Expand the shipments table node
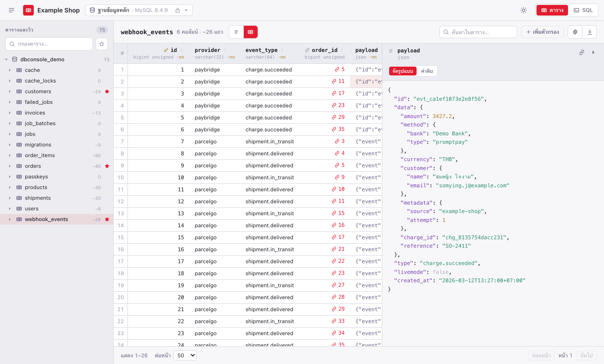The width and height of the screenshot is (604, 364). point(10,198)
